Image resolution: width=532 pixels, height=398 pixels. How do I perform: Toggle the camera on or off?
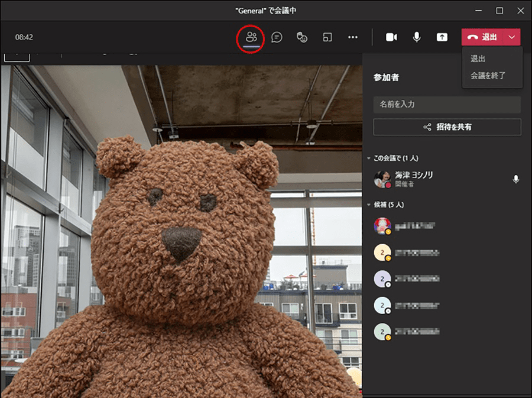391,37
